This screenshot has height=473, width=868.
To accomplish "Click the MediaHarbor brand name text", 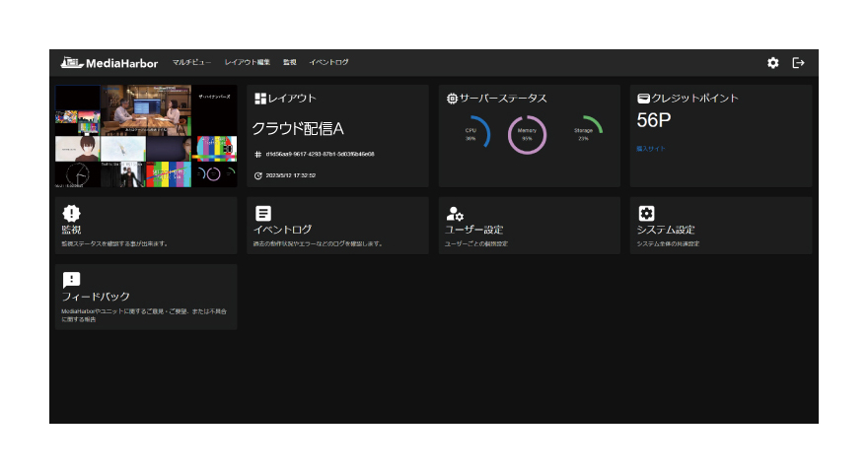I will [x=121, y=64].
